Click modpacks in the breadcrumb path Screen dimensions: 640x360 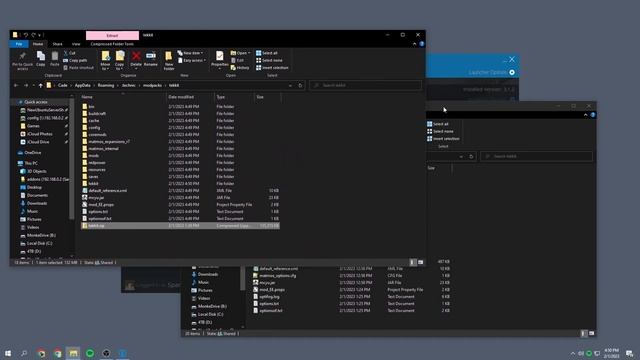click(x=153, y=85)
